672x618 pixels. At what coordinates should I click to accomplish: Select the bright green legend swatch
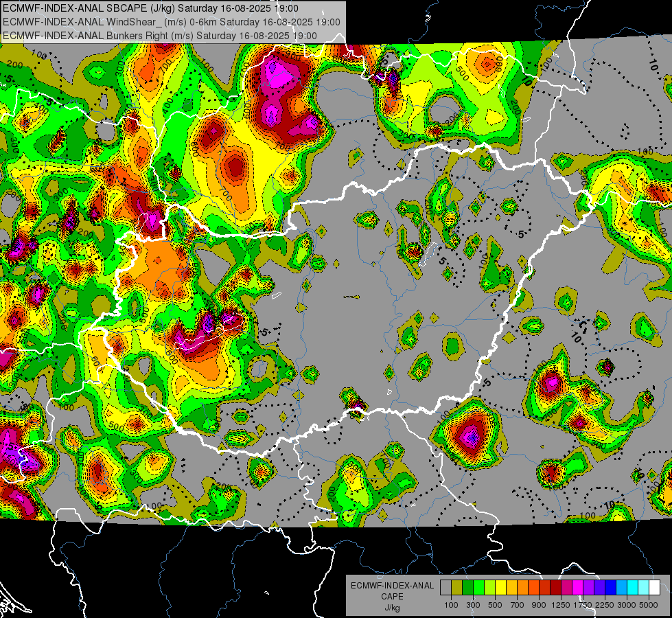click(478, 587)
